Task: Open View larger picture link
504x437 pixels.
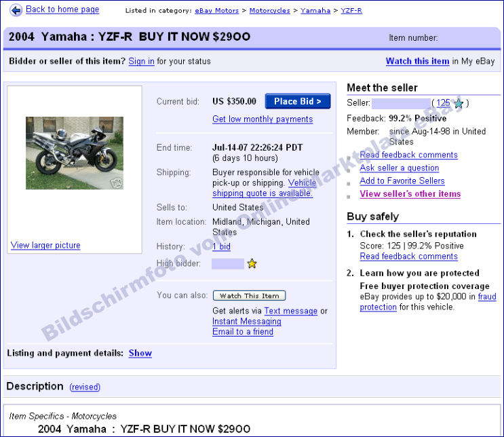Action: (45, 246)
